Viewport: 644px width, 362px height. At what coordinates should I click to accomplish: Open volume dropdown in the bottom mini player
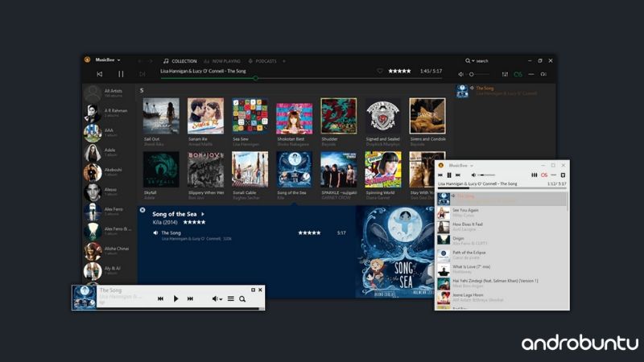[x=217, y=298]
